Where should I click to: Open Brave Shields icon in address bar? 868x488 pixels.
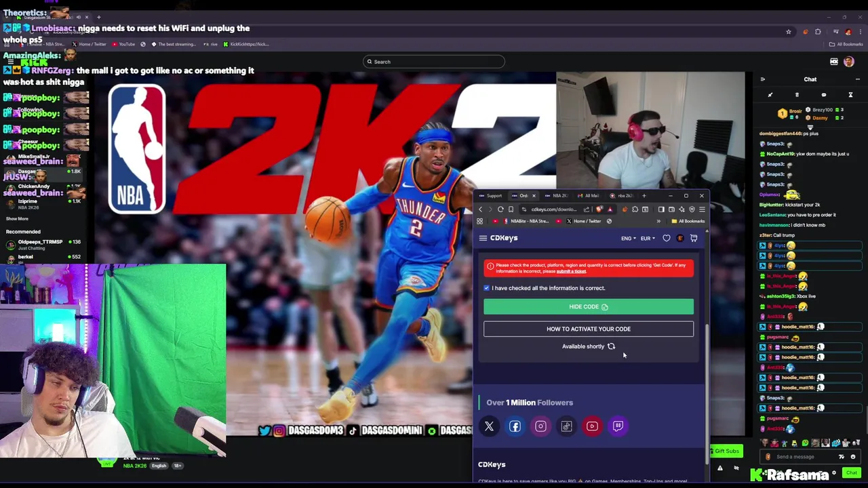click(599, 209)
